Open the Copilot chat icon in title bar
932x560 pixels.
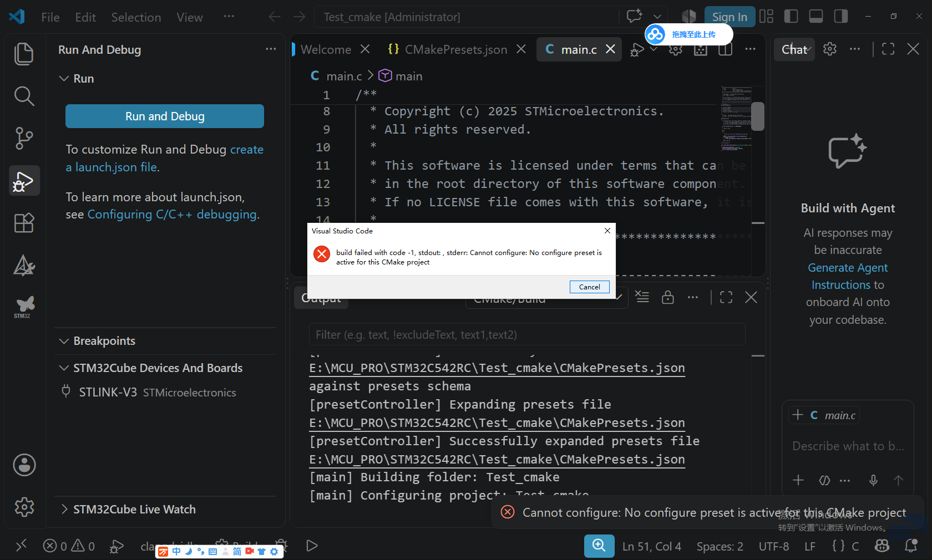[x=634, y=16]
